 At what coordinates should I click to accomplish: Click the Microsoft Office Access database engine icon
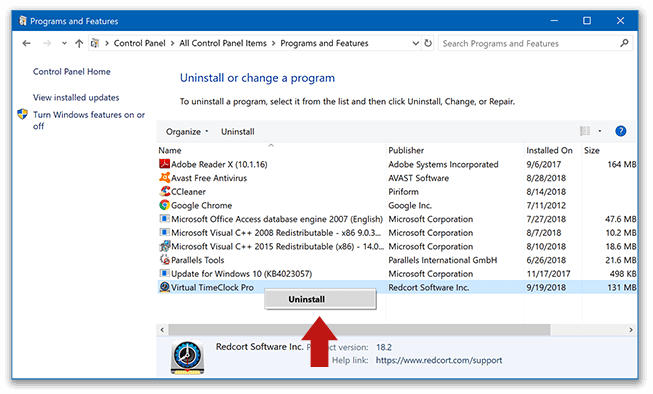164,219
